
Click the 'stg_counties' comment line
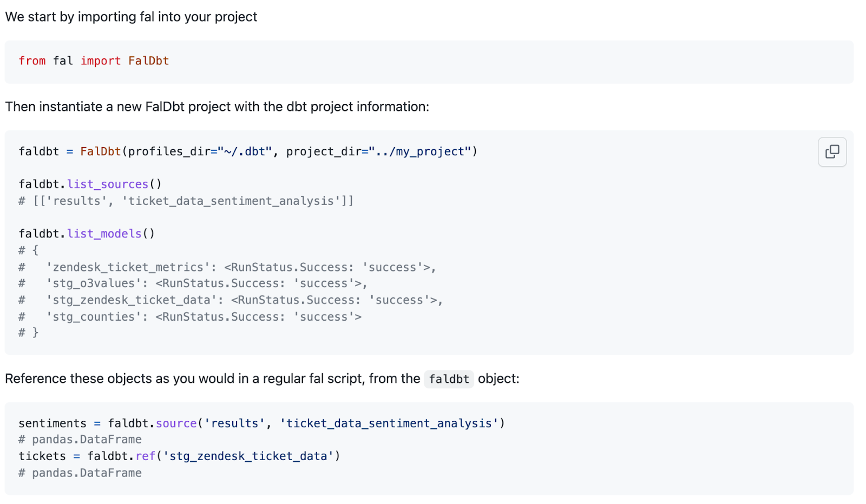pyautogui.click(x=190, y=317)
